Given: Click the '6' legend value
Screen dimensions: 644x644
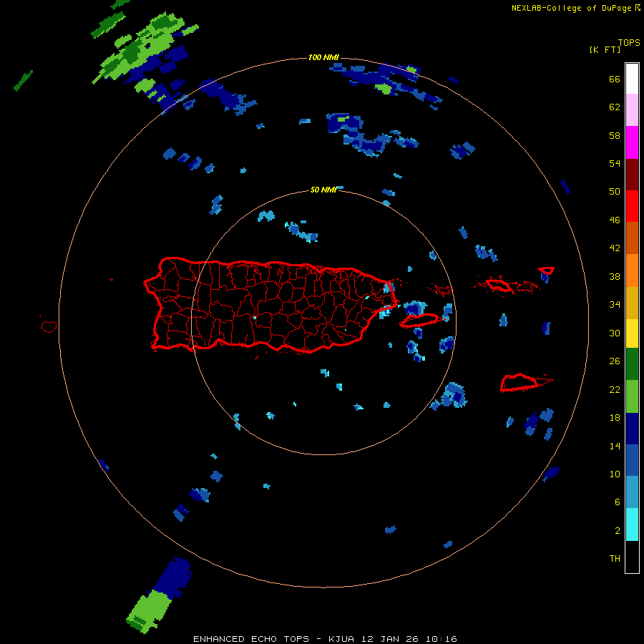Looking at the screenshot, I should pyautogui.click(x=618, y=502).
